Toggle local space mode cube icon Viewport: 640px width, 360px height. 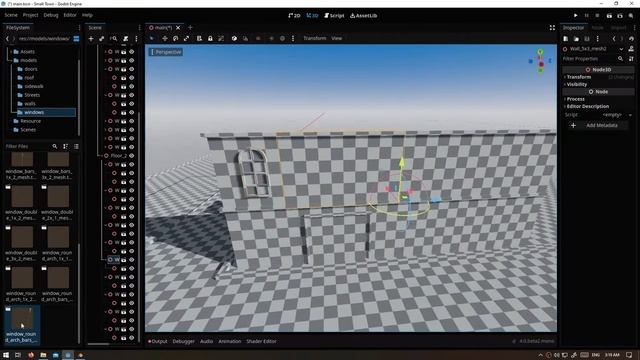[x=234, y=38]
